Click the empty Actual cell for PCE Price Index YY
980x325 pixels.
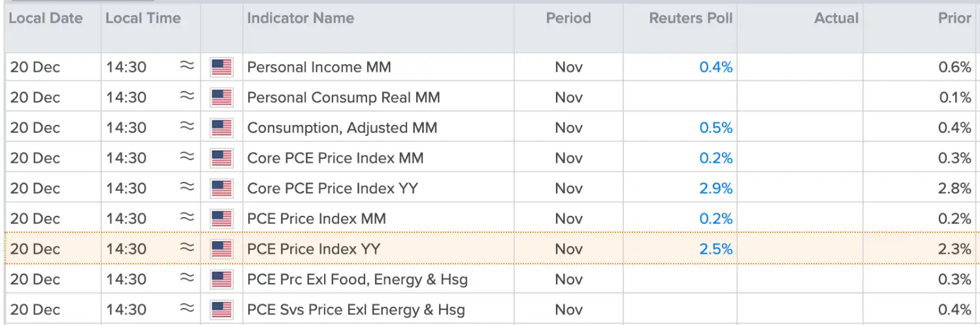tap(800, 249)
